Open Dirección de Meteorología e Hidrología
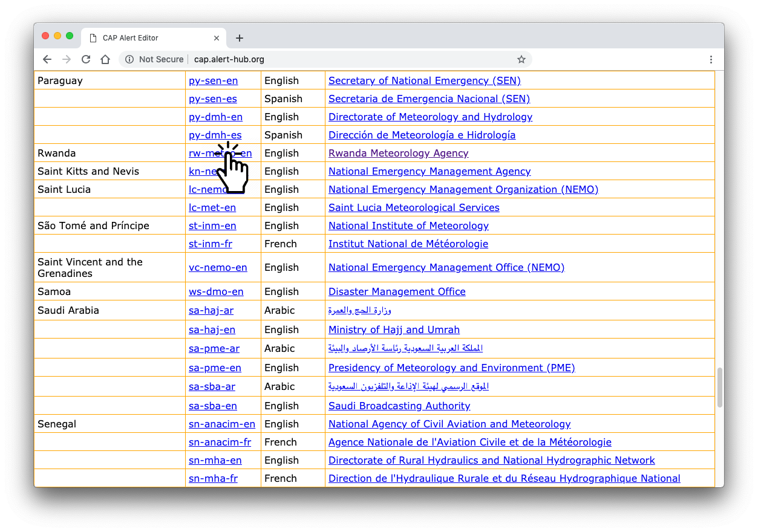Viewport: 758px width, 532px height. pyautogui.click(x=422, y=135)
